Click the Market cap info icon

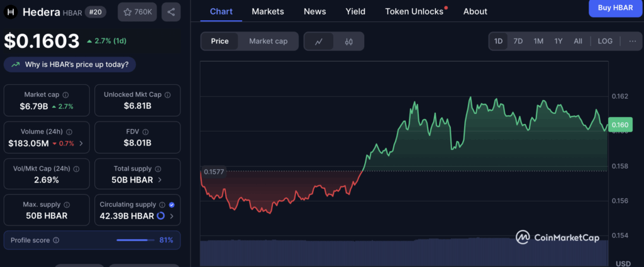(x=65, y=94)
